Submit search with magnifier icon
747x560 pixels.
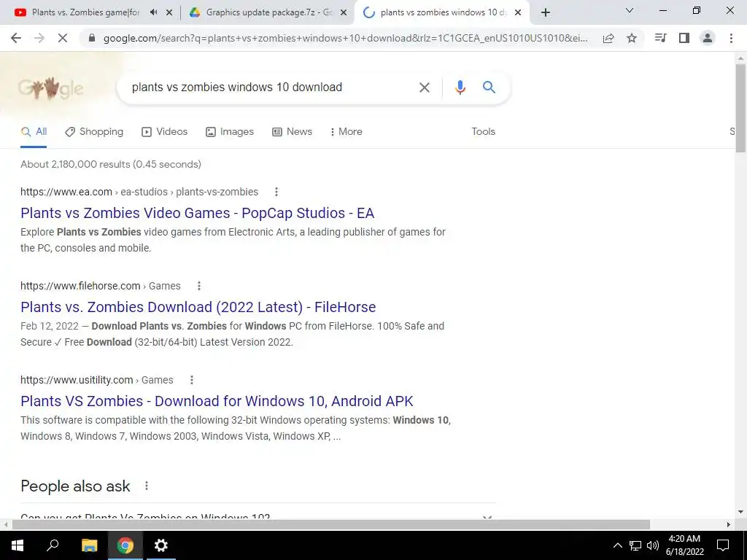point(489,87)
